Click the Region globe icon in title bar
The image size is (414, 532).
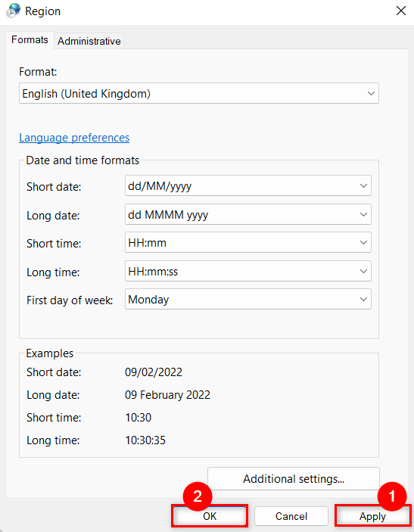13,11
